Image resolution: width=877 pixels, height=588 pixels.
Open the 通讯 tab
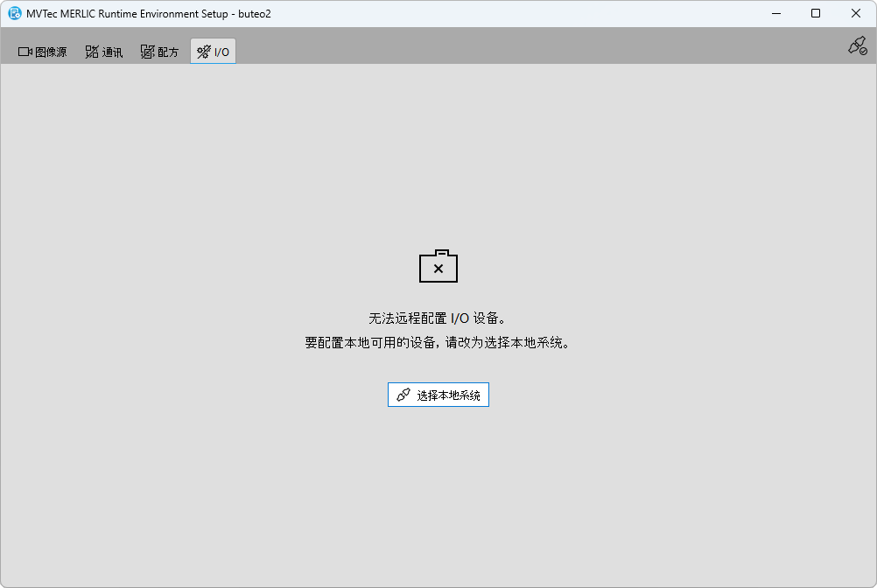(x=112, y=52)
